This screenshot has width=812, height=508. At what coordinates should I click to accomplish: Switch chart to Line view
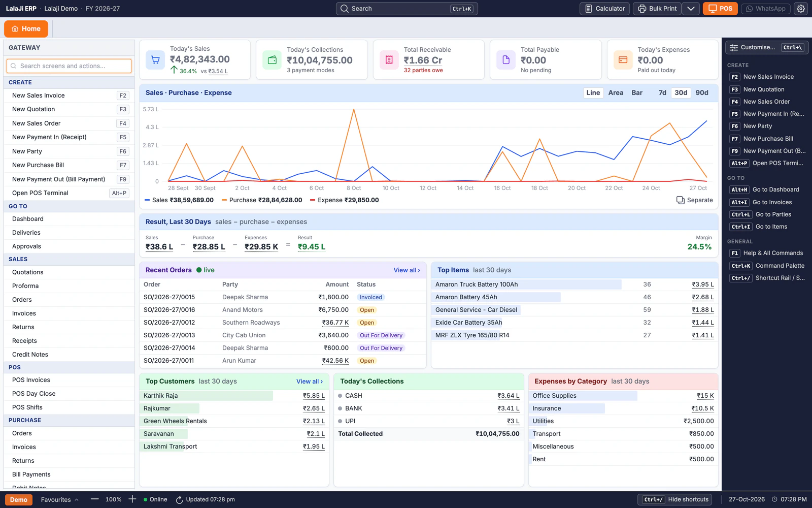(x=593, y=93)
